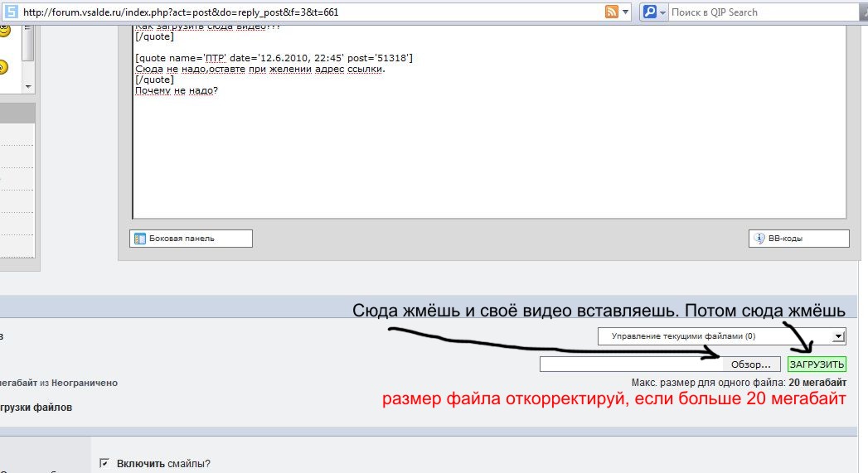
Task: Open the RSS feed dropdown arrow
Action: pyautogui.click(x=625, y=12)
